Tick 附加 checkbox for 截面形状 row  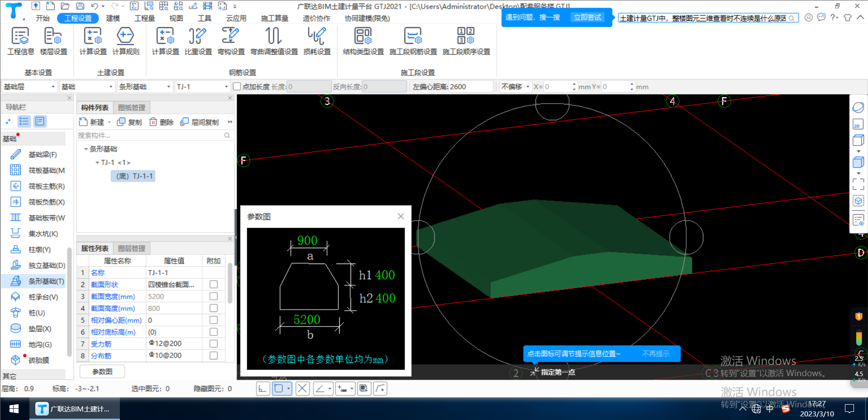click(213, 284)
